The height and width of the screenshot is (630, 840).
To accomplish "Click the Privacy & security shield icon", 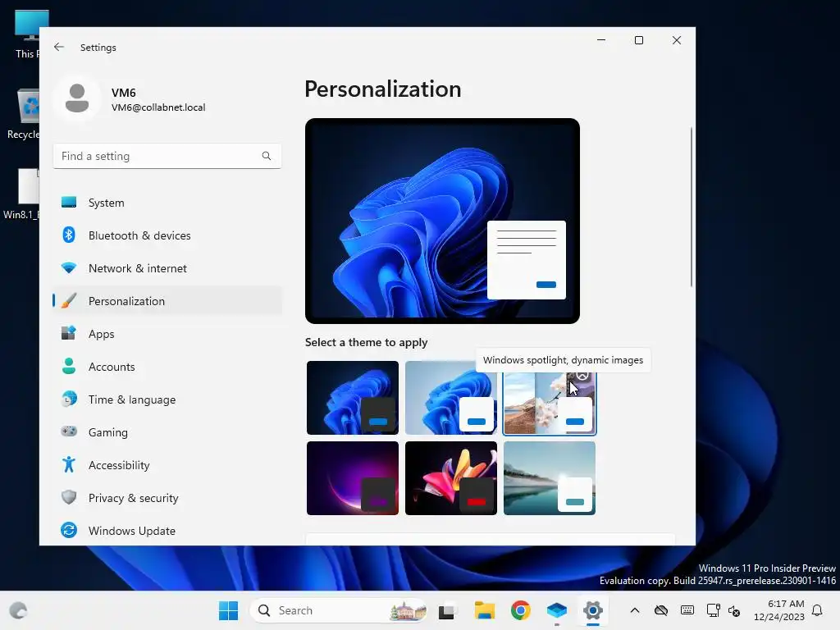I will 69,497.
